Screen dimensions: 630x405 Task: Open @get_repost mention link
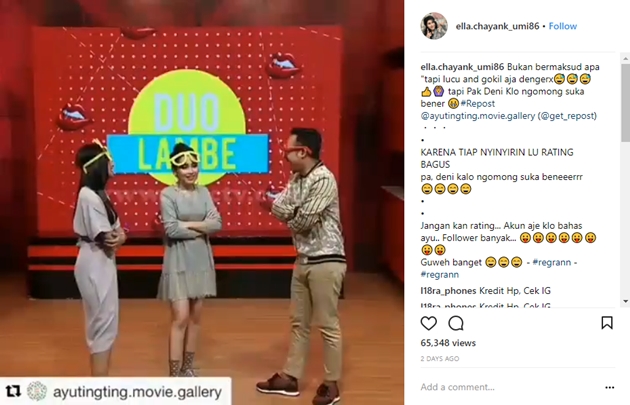coord(567,116)
